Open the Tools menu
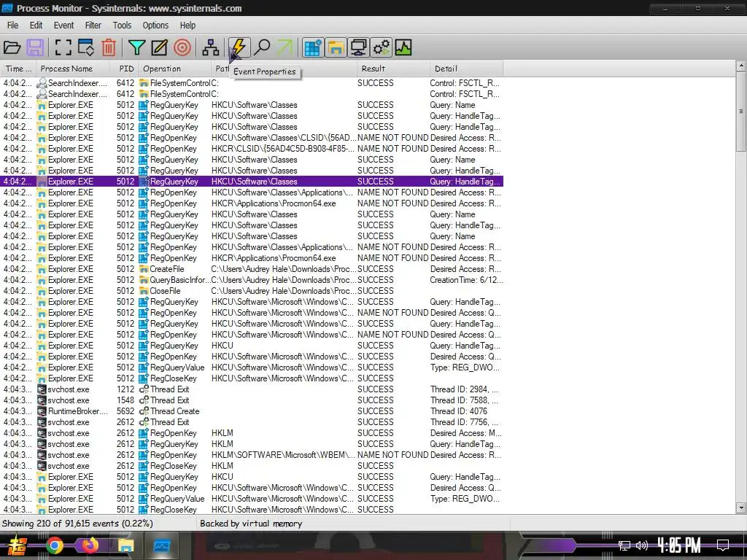This screenshot has width=747, height=560. (x=122, y=26)
